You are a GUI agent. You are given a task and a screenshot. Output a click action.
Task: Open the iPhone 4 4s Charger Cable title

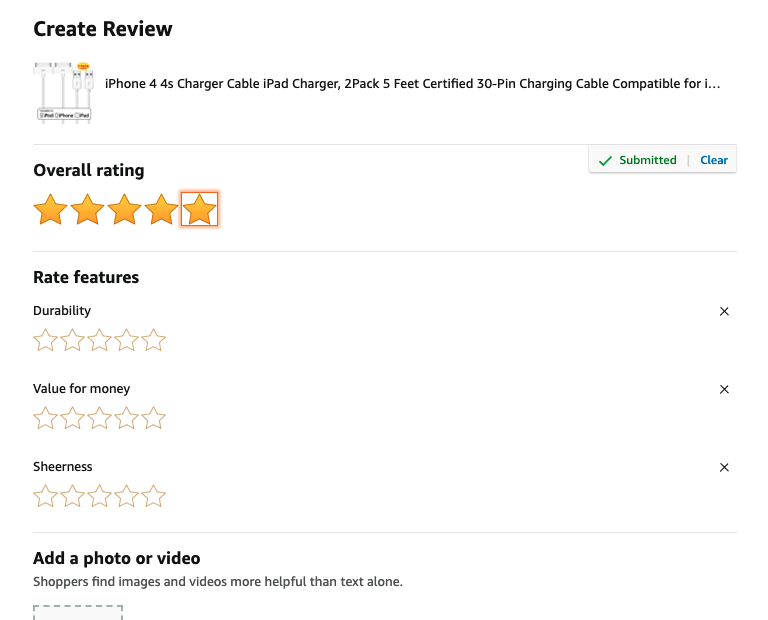[412, 84]
